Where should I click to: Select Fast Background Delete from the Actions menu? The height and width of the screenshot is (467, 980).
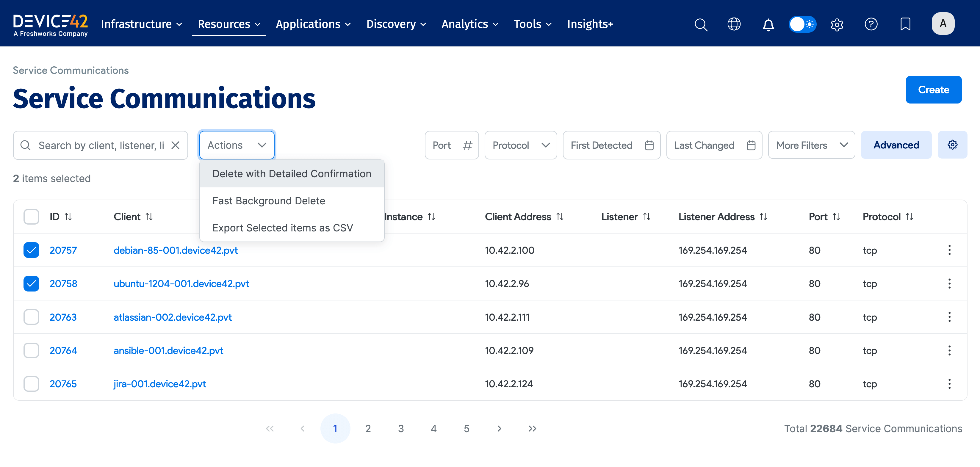click(x=269, y=200)
